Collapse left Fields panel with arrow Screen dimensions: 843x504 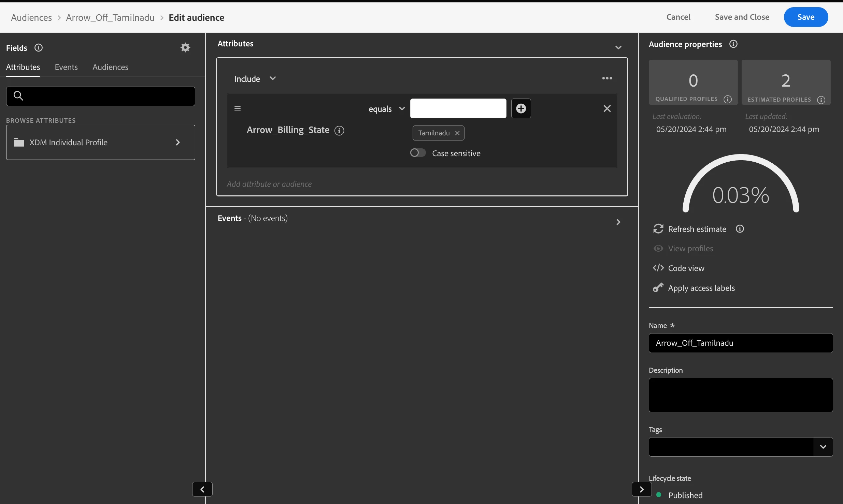click(x=202, y=489)
